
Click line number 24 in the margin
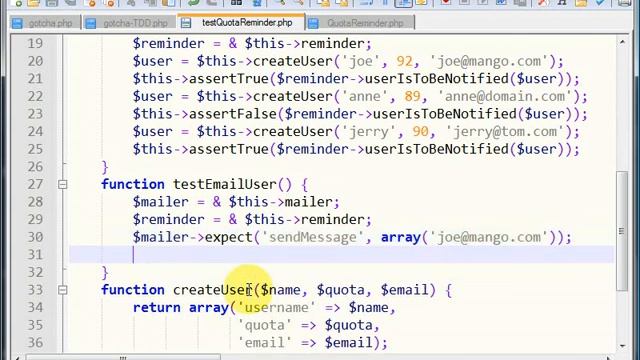35,131
